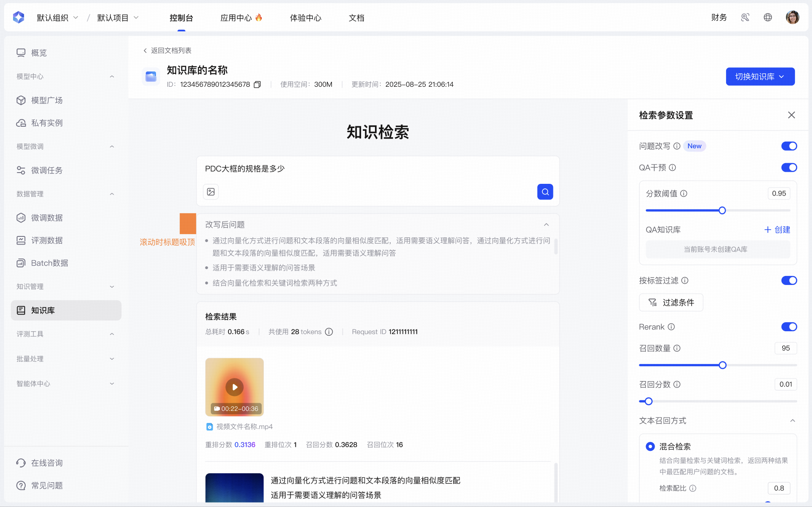Screen dimensions: 812x507
Task: Open the 切换知识库 dropdown
Action: click(760, 76)
